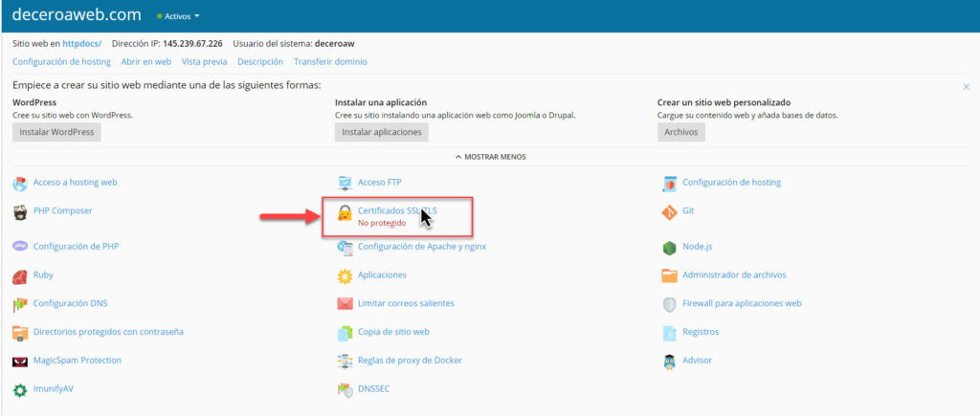Click the Vista previa link
Viewport: 980px width, 416px height.
205,62
